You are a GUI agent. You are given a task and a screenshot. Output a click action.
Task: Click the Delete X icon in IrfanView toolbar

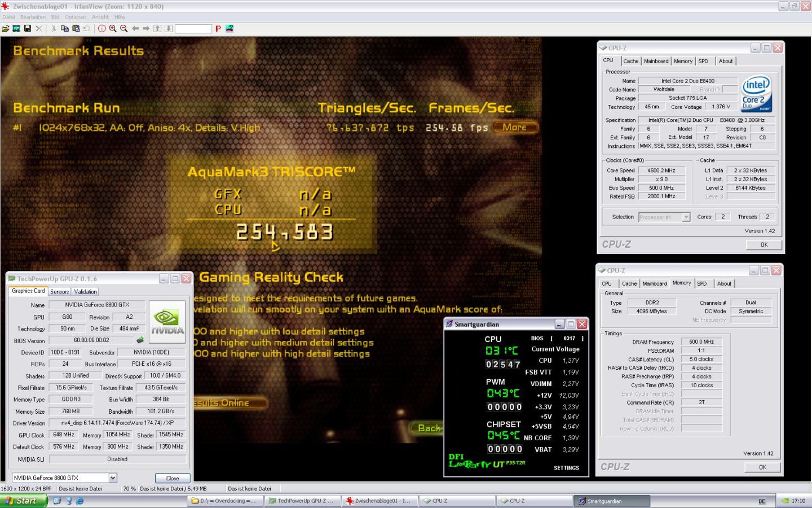click(x=39, y=28)
